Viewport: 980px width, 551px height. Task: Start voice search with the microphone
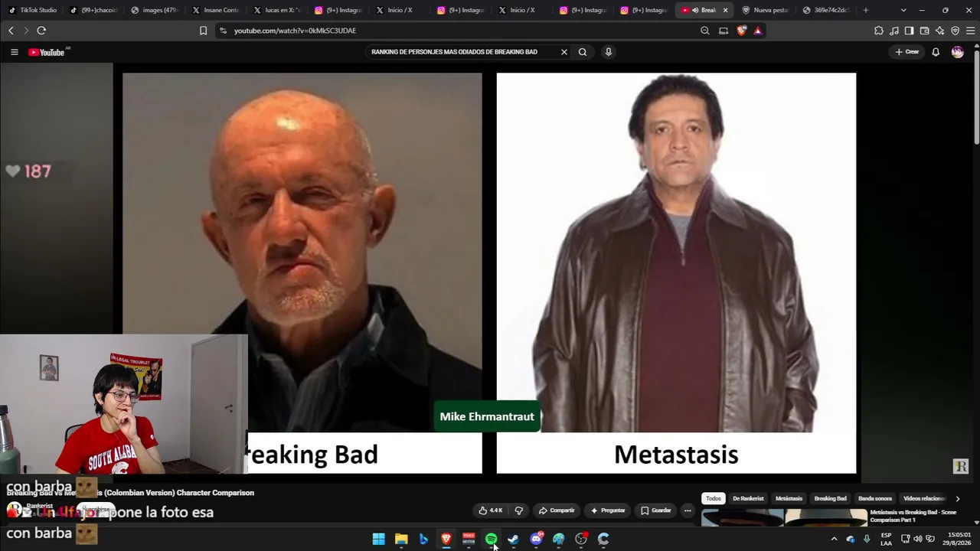tap(609, 52)
